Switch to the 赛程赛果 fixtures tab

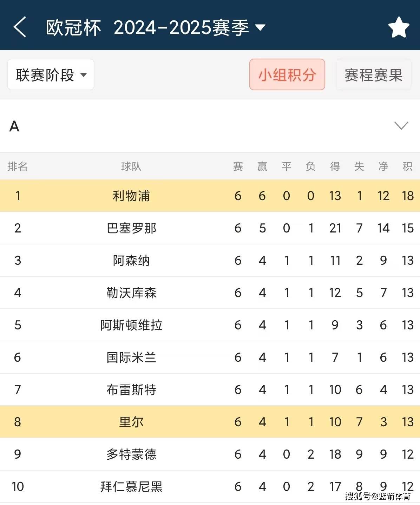tap(374, 74)
